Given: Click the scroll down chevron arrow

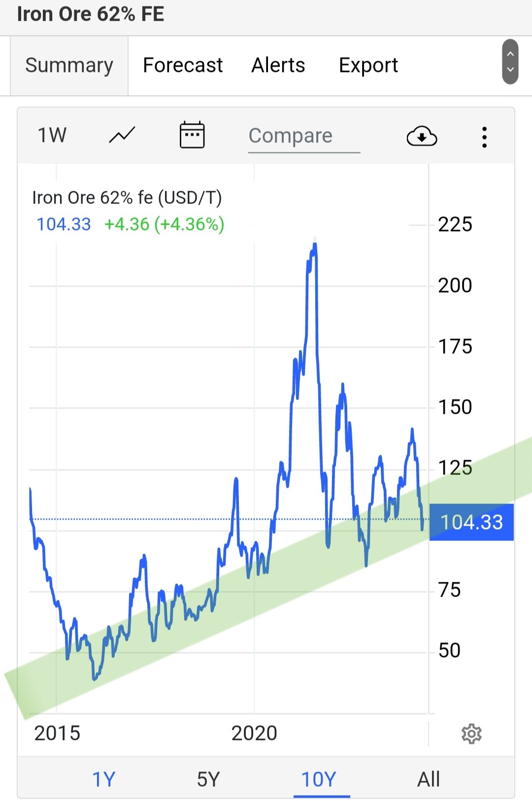Looking at the screenshot, I should (510, 69).
